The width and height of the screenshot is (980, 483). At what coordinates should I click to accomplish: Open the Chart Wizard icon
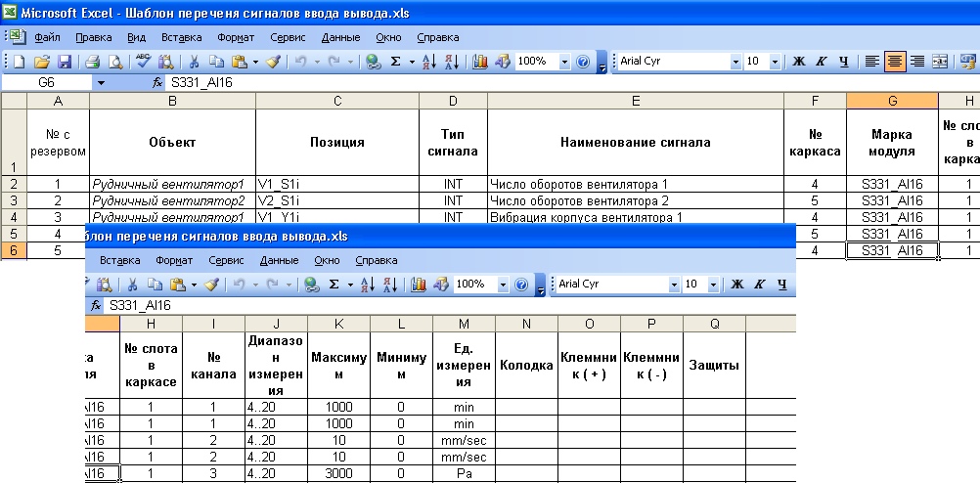point(480,62)
